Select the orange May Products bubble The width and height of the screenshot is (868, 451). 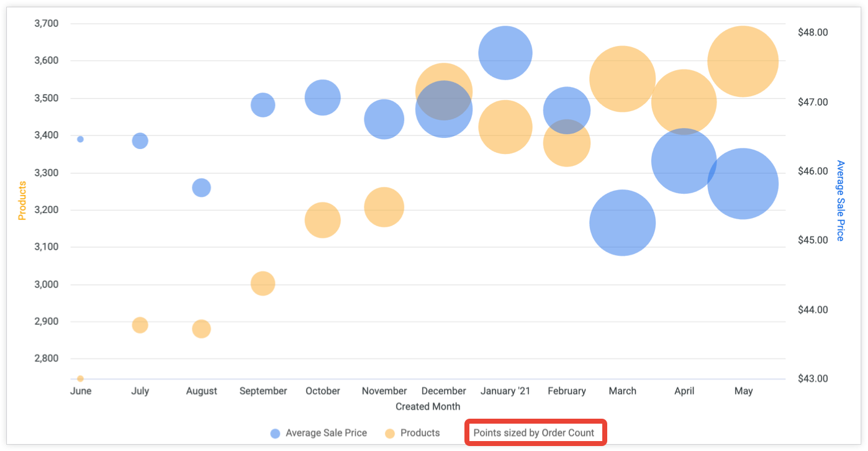pos(743,61)
